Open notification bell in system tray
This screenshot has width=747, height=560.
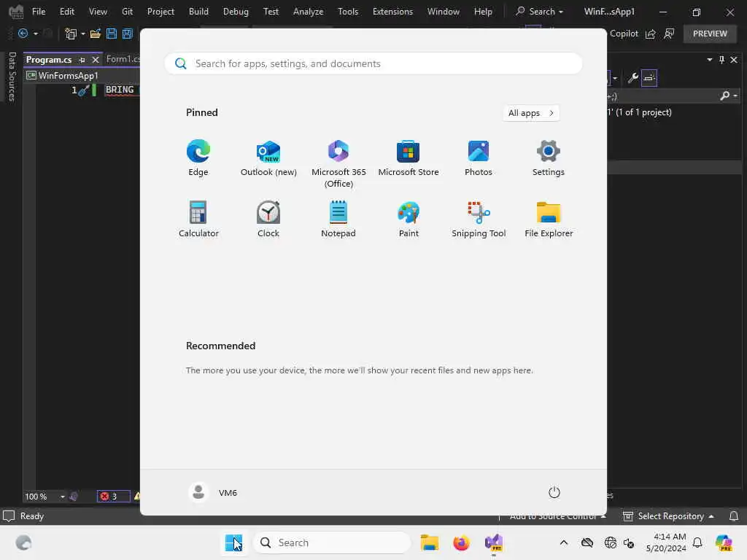(x=697, y=542)
